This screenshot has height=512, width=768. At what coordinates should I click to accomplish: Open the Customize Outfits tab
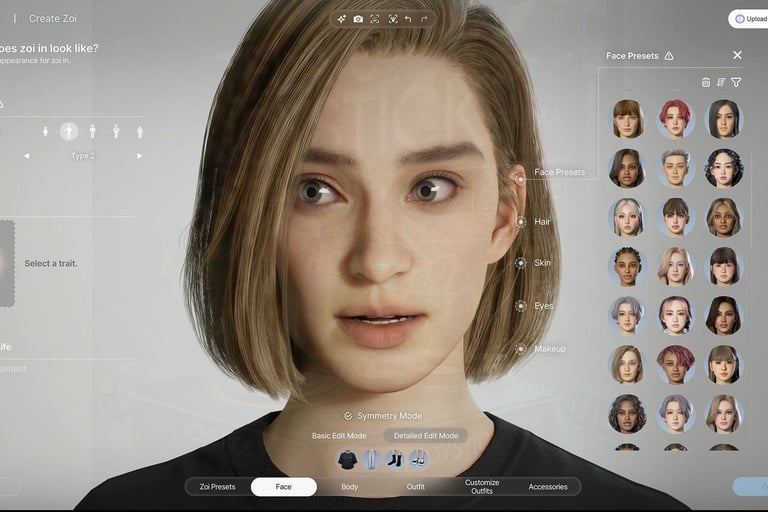click(482, 487)
